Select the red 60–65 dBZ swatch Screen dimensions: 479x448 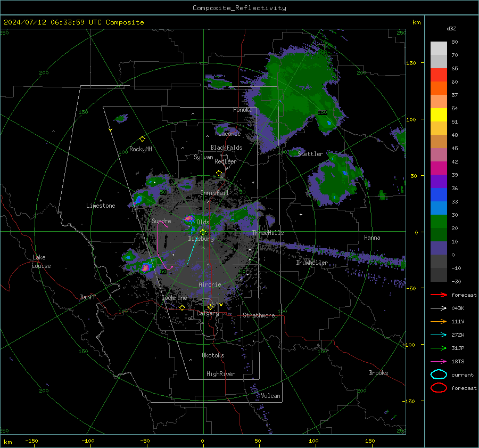[x=439, y=75]
